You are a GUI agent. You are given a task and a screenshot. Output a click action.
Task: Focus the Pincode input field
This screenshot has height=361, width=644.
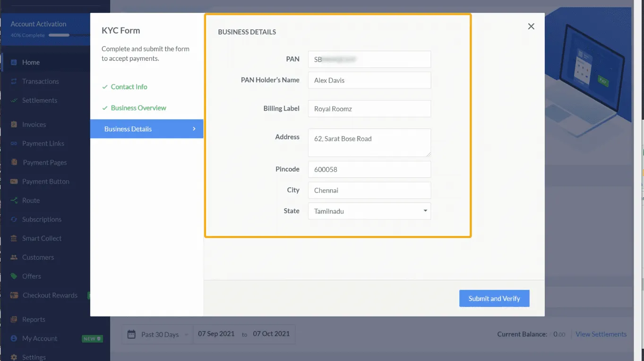(369, 169)
